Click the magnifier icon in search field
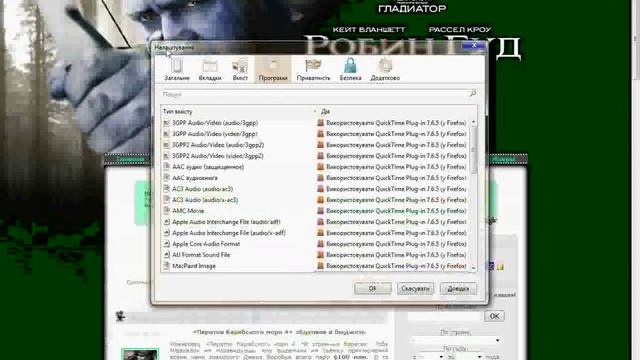This screenshot has width=640, height=360. click(x=472, y=94)
